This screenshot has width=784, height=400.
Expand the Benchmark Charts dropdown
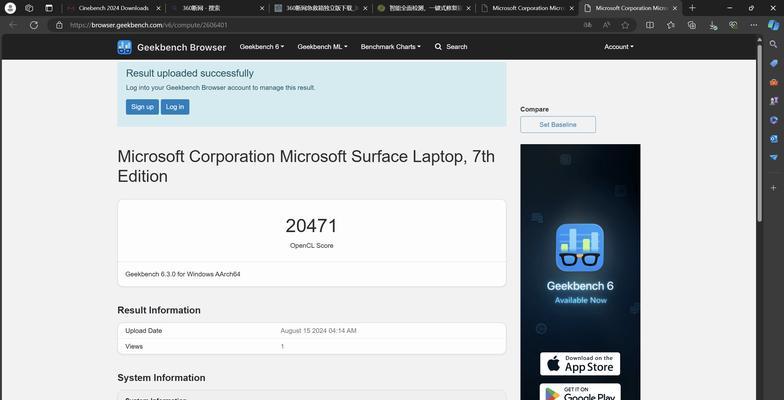click(390, 46)
